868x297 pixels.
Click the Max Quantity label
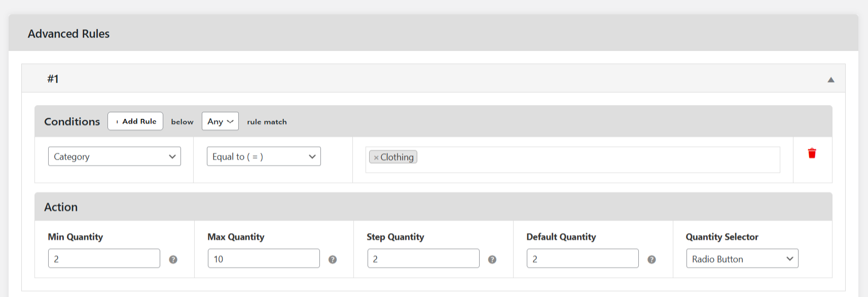click(236, 237)
